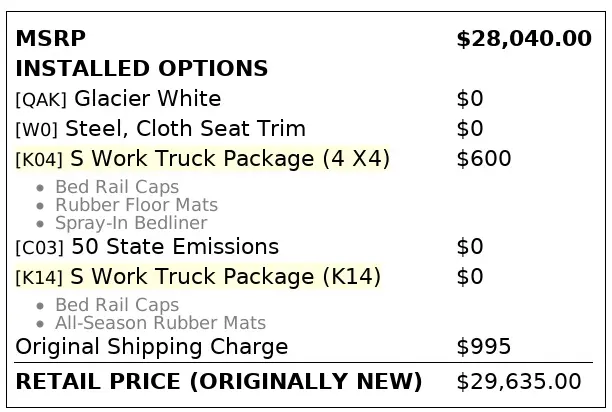Click the [QAK] option code
Image resolution: width=612 pixels, height=412 pixels.
(41, 100)
